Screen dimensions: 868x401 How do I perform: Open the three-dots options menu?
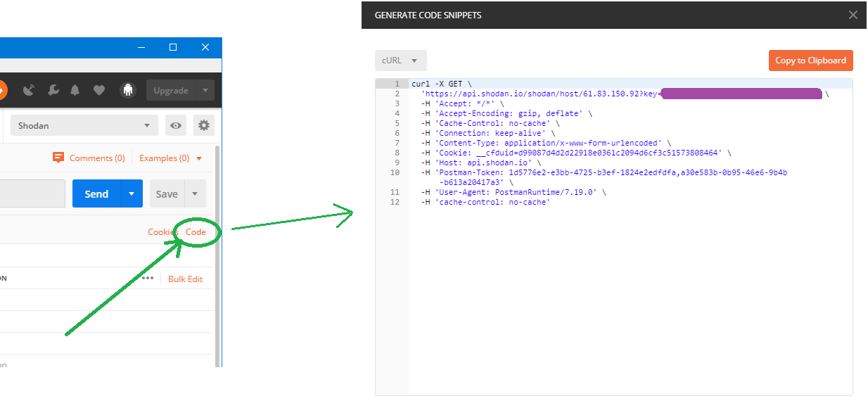147,278
